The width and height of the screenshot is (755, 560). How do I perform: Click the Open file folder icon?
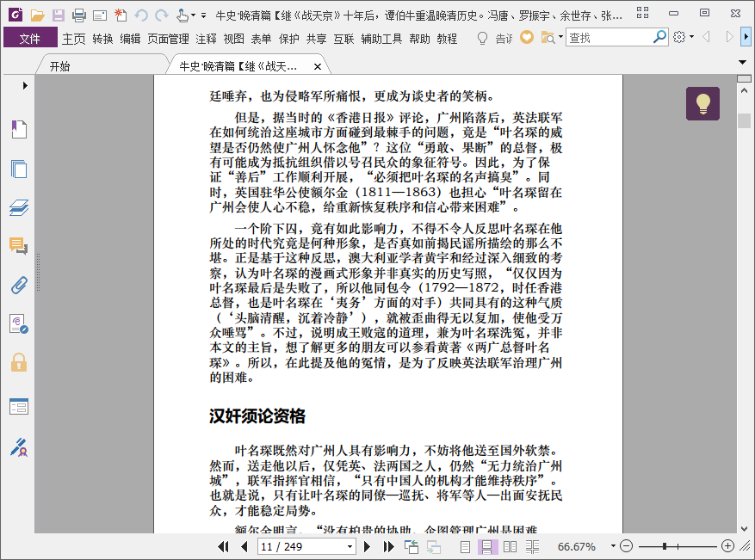(x=37, y=15)
